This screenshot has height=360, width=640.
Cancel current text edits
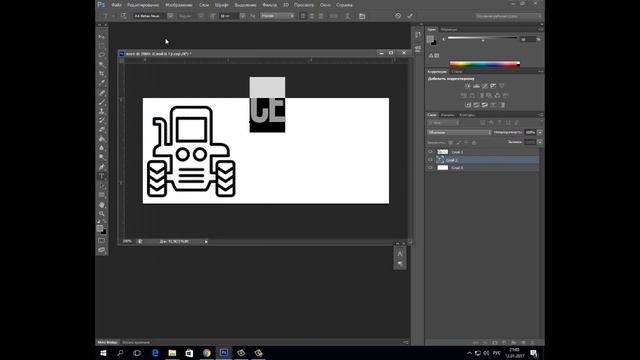[398, 16]
